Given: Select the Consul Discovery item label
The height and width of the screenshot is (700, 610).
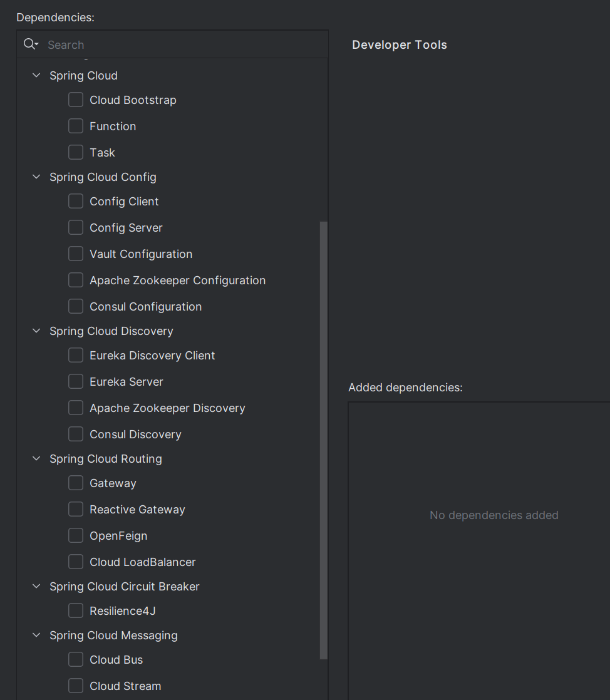Looking at the screenshot, I should pos(135,435).
